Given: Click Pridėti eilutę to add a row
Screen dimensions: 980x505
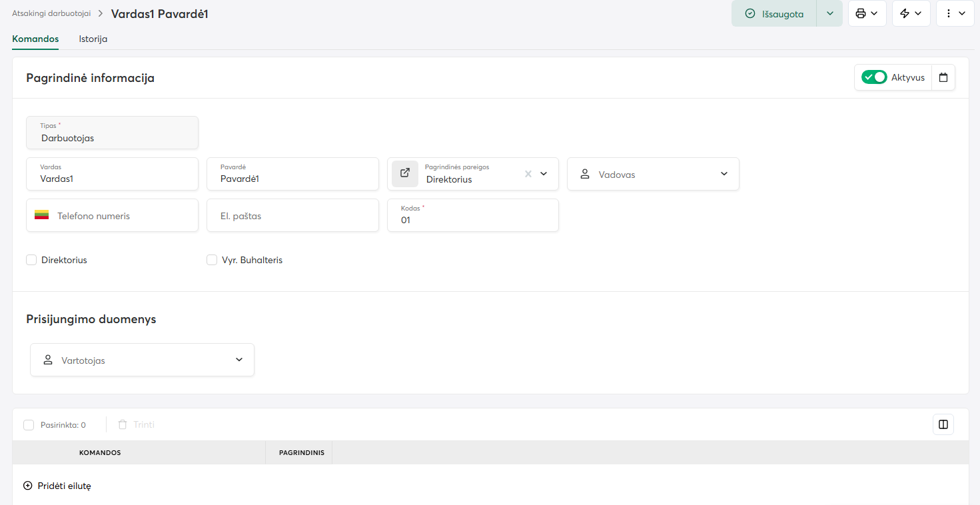Looking at the screenshot, I should point(57,486).
